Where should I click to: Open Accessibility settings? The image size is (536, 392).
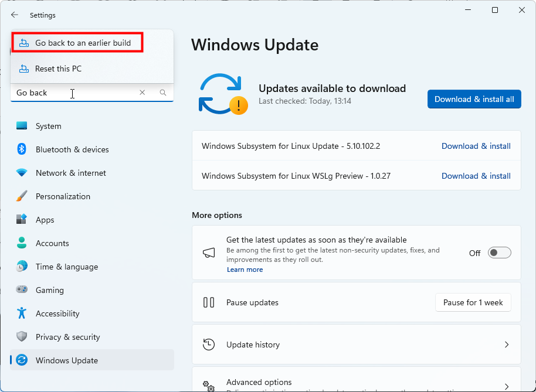click(92, 313)
